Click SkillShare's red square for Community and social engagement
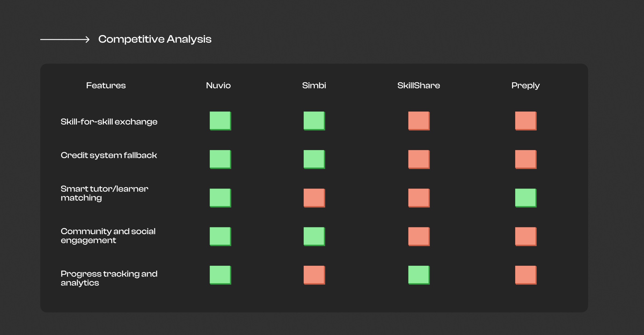This screenshot has width=644, height=335. (x=419, y=236)
